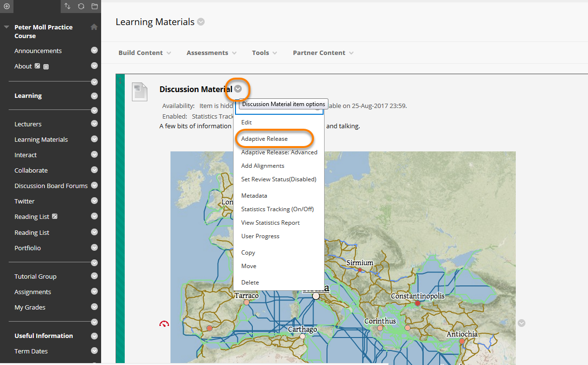588x365 pixels.
Task: Select Adaptive Release: Advanced option
Action: coord(279,152)
